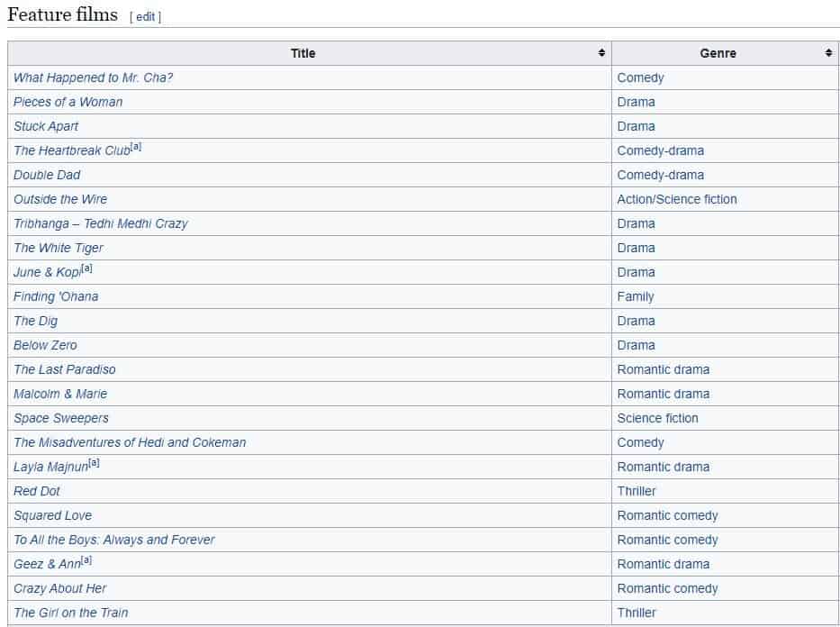The image size is (840, 627).
Task: Open the Stuck Apart film link
Action: tap(46, 126)
